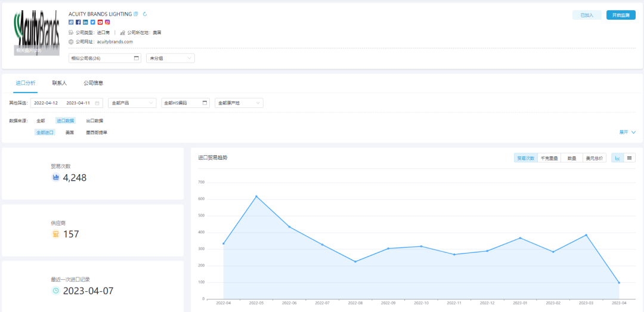Filter import data by 美国

[x=70, y=132]
